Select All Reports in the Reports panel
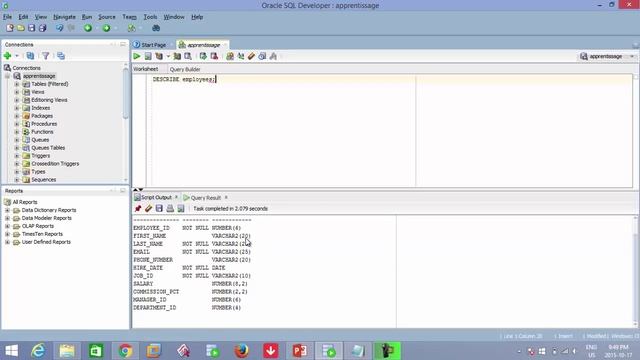The image size is (640, 360). 24,202
